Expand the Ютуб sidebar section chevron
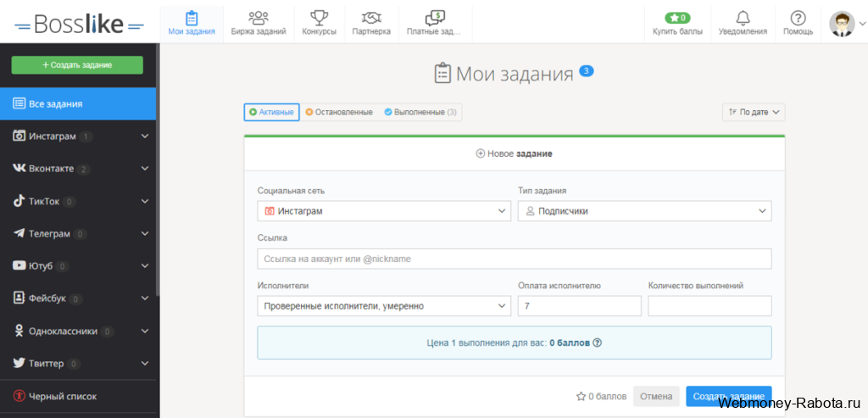Viewport: 868px width, 418px height. pos(145,265)
